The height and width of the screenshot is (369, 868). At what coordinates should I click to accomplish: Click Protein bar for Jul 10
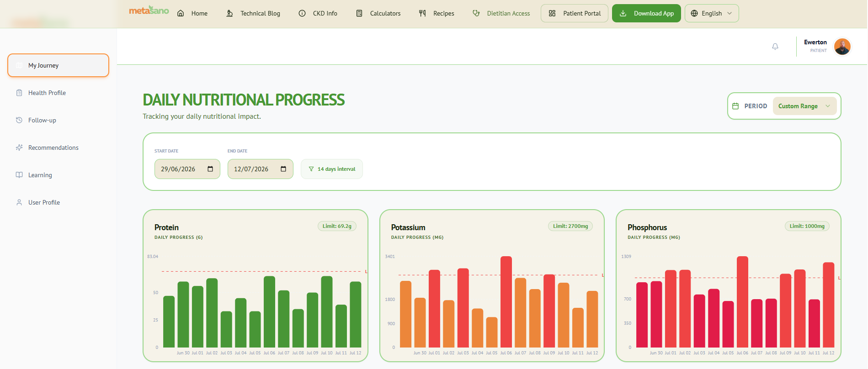click(327, 312)
